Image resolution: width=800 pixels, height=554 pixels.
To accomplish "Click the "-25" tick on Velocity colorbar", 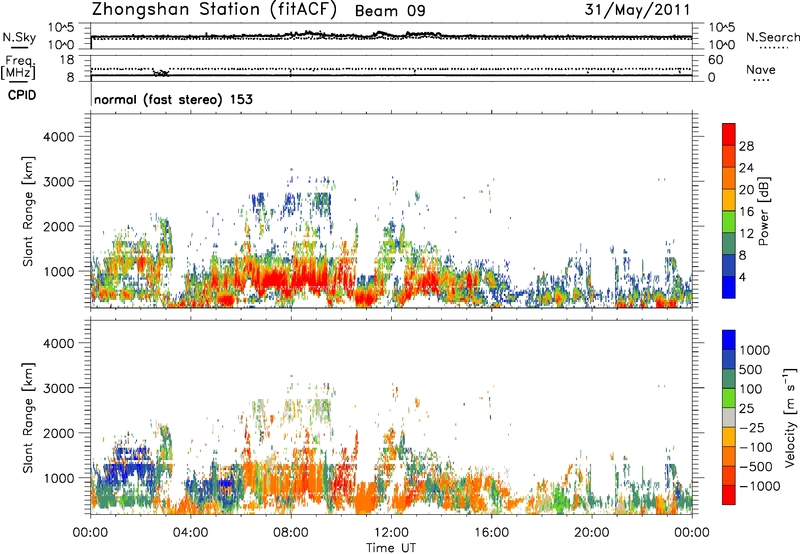I will coord(752,427).
